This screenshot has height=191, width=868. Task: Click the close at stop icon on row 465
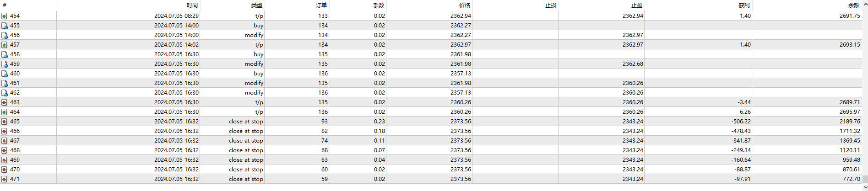[x=4, y=122]
